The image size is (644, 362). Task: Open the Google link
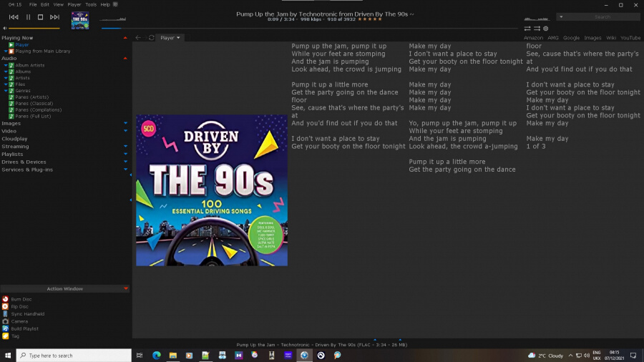pos(571,38)
